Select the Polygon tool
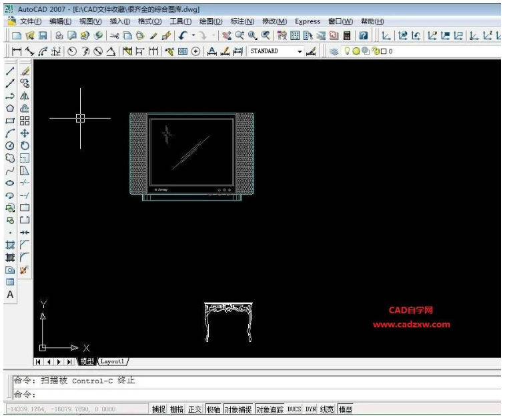Viewport: 505px width, 420px height. 10,109
